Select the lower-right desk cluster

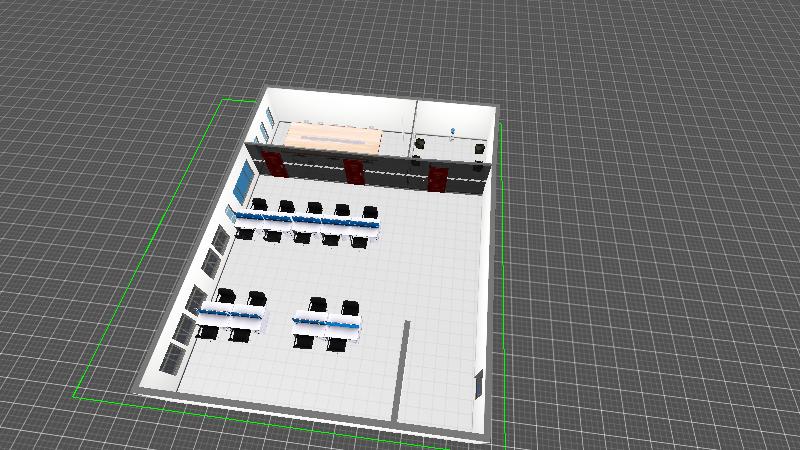(328, 324)
